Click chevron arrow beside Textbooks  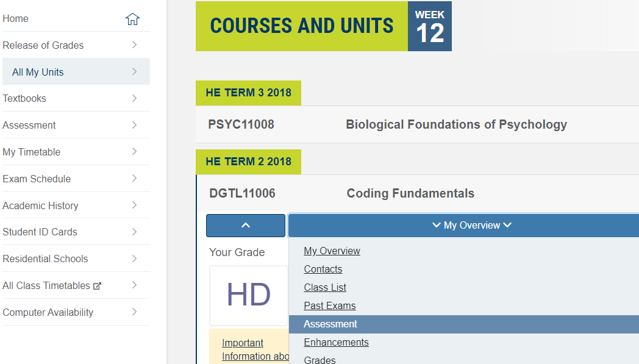(134, 98)
